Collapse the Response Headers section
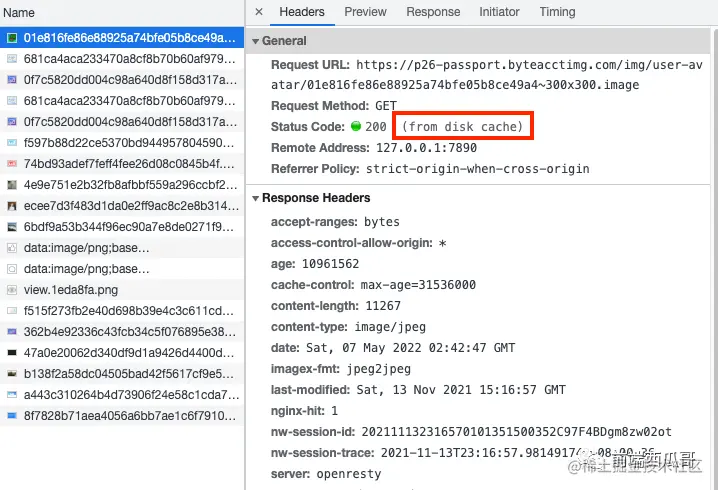The height and width of the screenshot is (490, 718). click(x=256, y=198)
